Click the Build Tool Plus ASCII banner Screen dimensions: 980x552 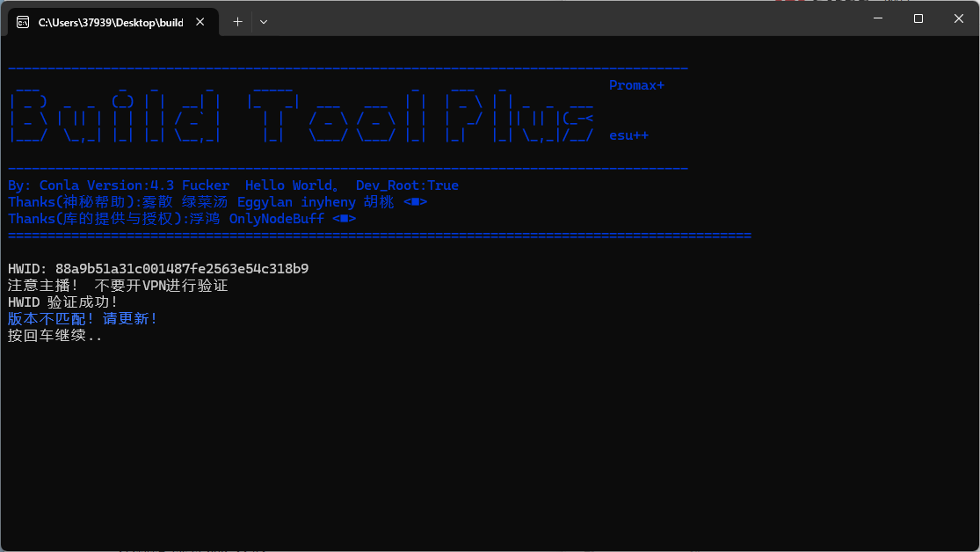pos(301,112)
